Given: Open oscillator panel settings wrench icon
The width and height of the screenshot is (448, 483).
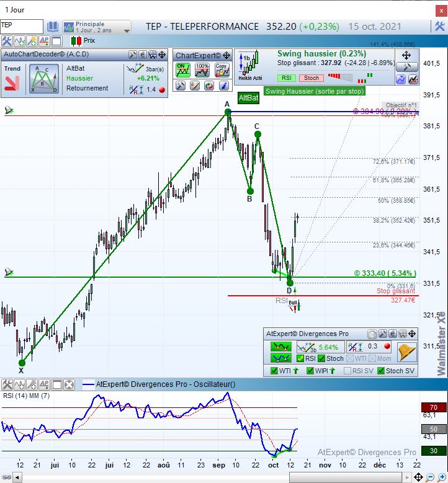Looking at the screenshot, I should (x=7, y=384).
